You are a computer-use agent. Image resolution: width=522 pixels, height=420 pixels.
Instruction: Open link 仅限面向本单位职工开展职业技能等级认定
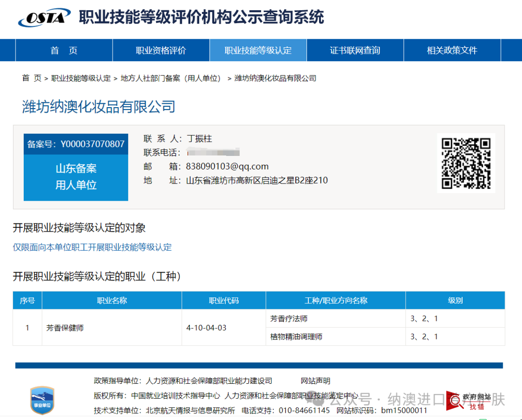91,247
